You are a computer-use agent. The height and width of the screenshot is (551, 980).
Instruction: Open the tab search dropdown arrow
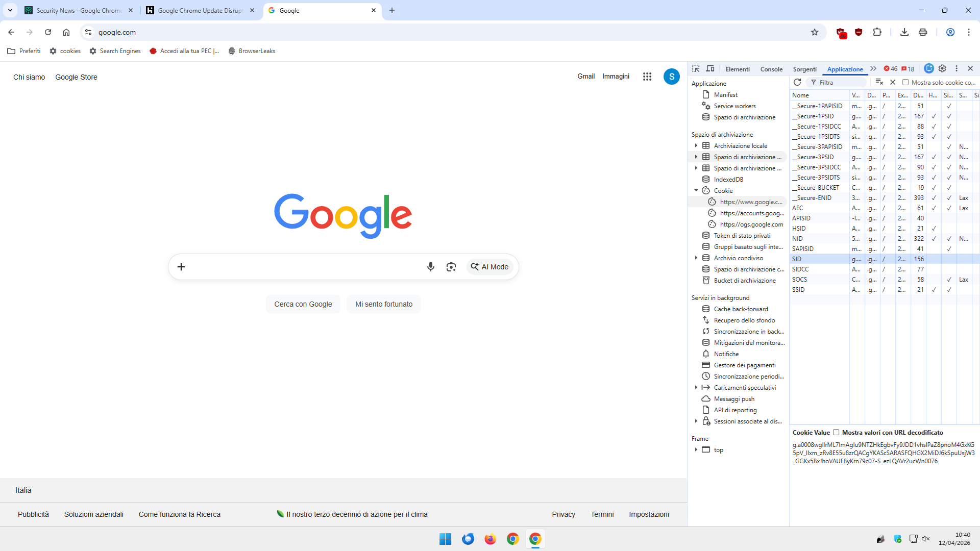coord(10,10)
